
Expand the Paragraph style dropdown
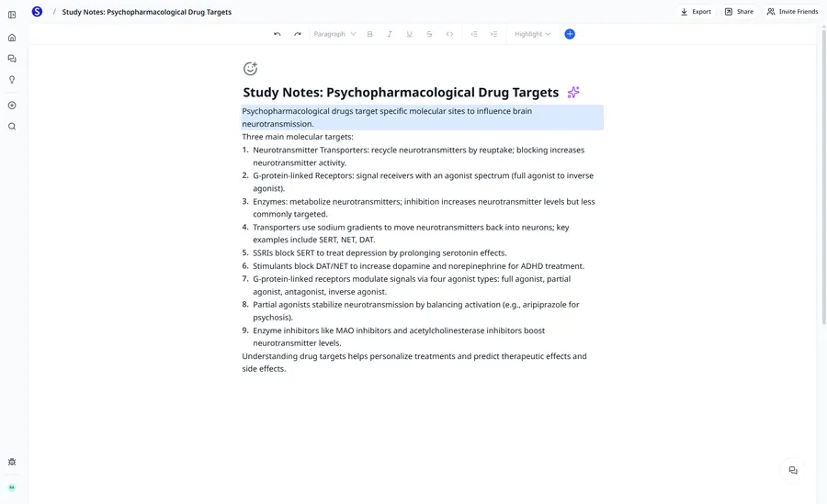click(334, 34)
